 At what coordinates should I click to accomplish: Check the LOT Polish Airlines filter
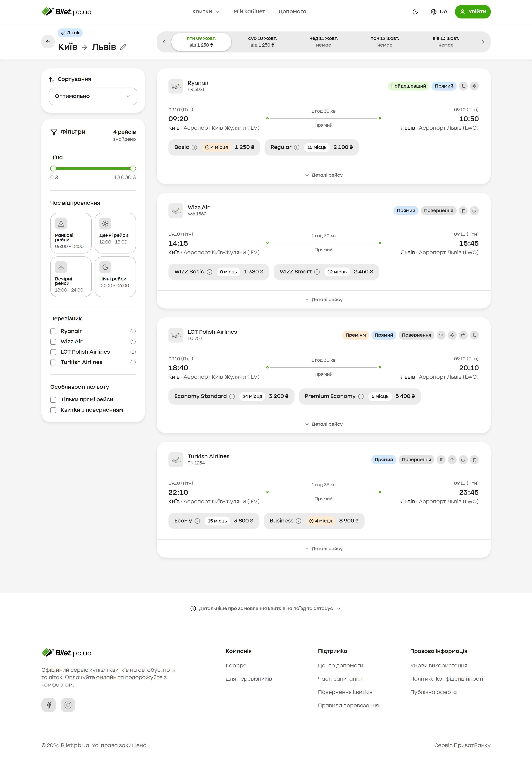pos(53,352)
